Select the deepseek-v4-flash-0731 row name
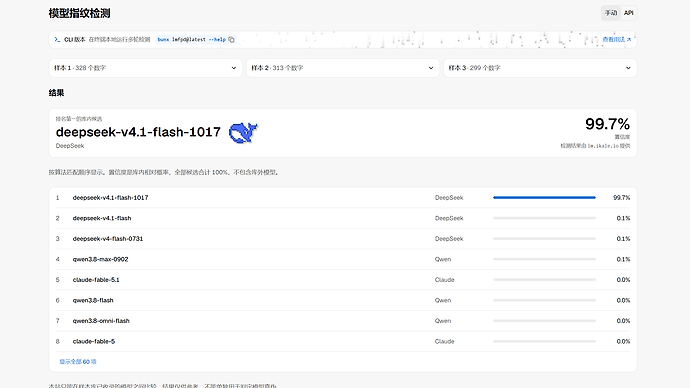The image size is (690, 388). [108, 238]
